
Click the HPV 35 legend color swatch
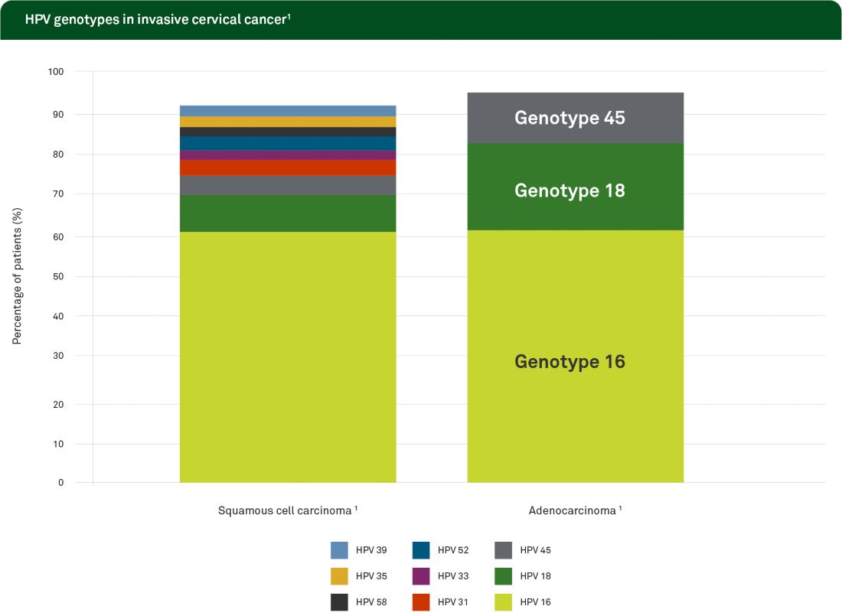click(339, 576)
